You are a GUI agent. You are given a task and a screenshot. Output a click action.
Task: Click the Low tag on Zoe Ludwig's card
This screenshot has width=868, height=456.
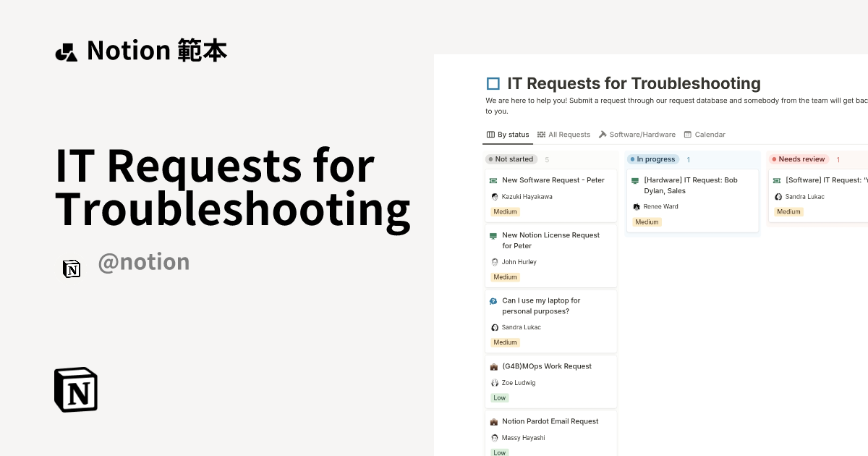tap(499, 397)
